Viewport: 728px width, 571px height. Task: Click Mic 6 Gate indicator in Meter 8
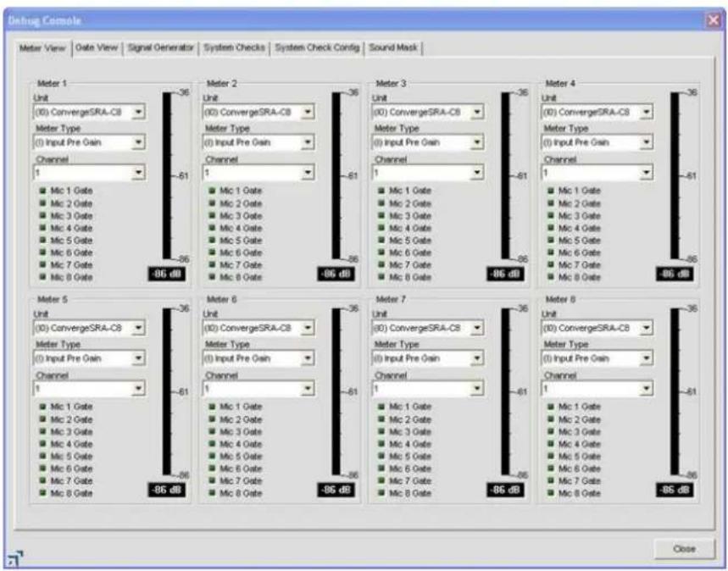tap(551, 468)
